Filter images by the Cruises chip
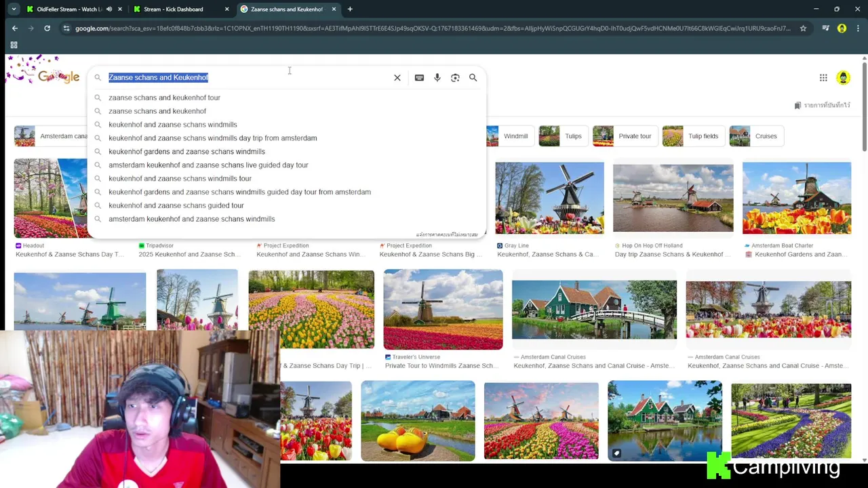 pyautogui.click(x=755, y=136)
